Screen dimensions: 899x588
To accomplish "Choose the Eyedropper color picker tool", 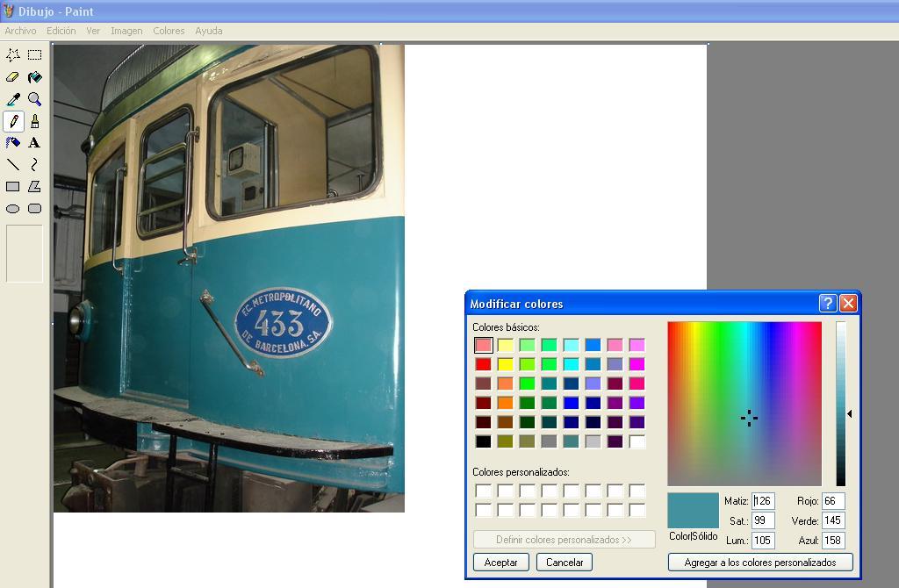I will click(13, 99).
